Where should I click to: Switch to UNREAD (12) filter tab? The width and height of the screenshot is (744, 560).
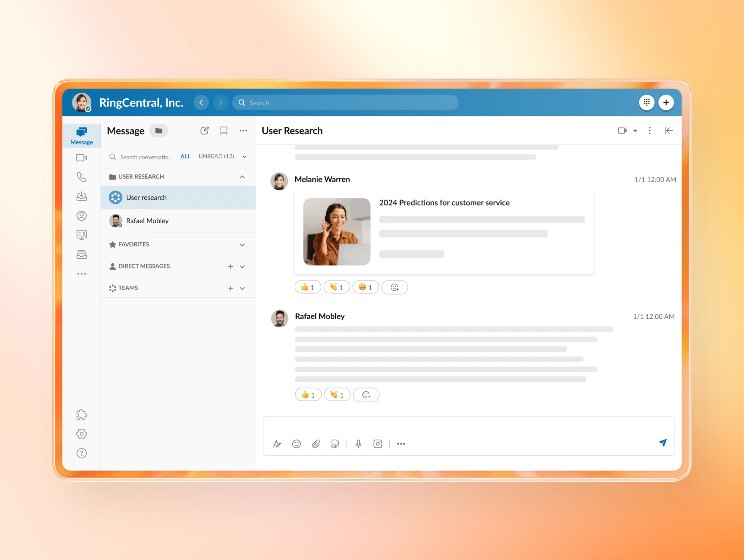[x=216, y=156]
